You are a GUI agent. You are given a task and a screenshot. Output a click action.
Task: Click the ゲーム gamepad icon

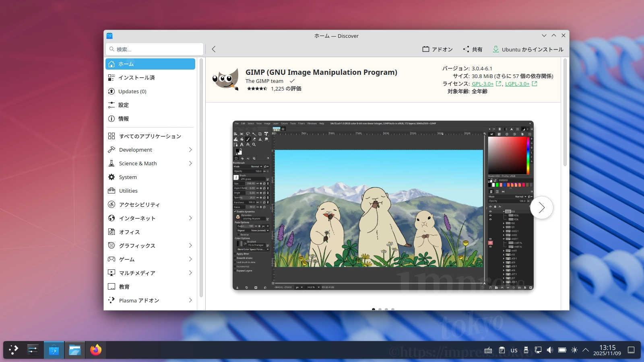click(111, 259)
